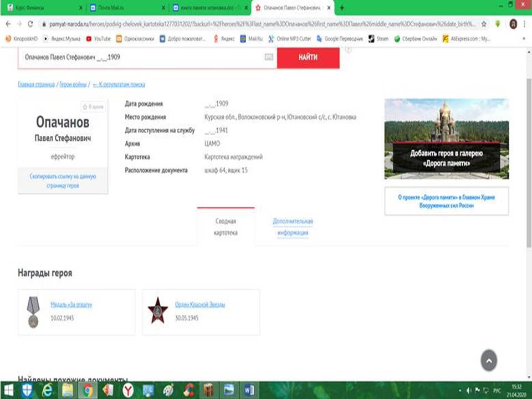Go to Главная страница breadcrumb

point(36,84)
